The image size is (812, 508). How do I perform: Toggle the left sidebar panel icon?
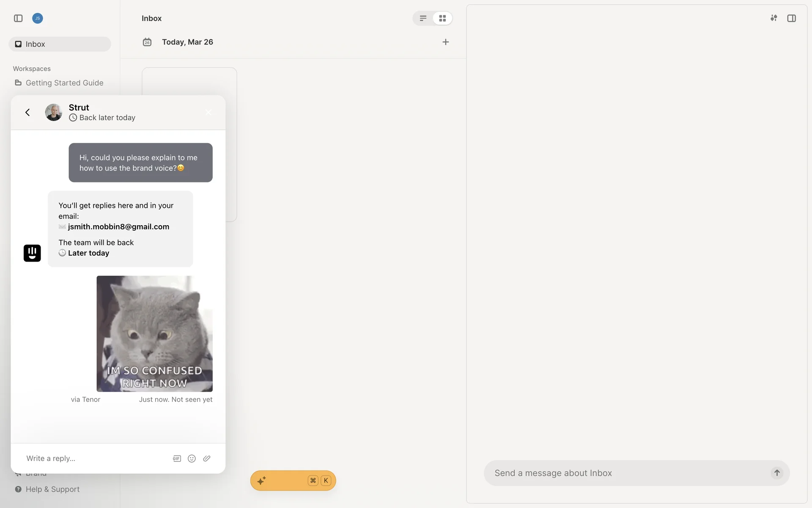(18, 18)
